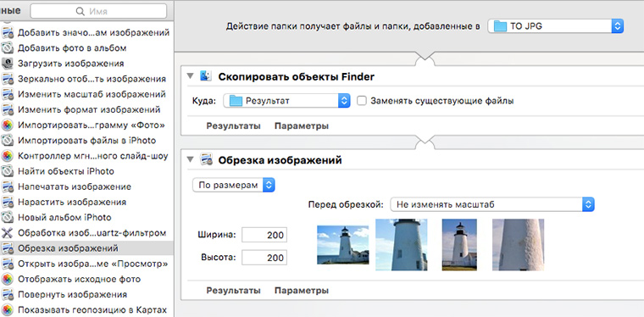Select 'Нарастить изображения' action
644x317 pixels.
72,202
